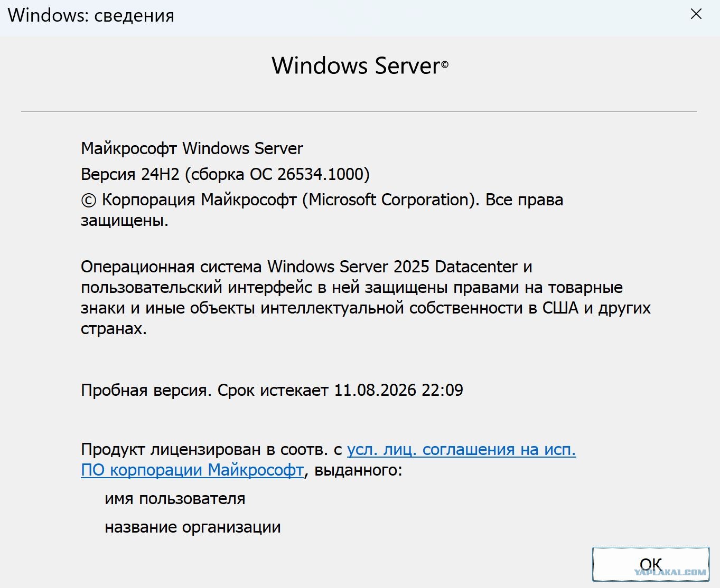This screenshot has width=720, height=588.
Task: Click "Windows Server 2025 Datacenter" edition text
Action: tap(392, 267)
